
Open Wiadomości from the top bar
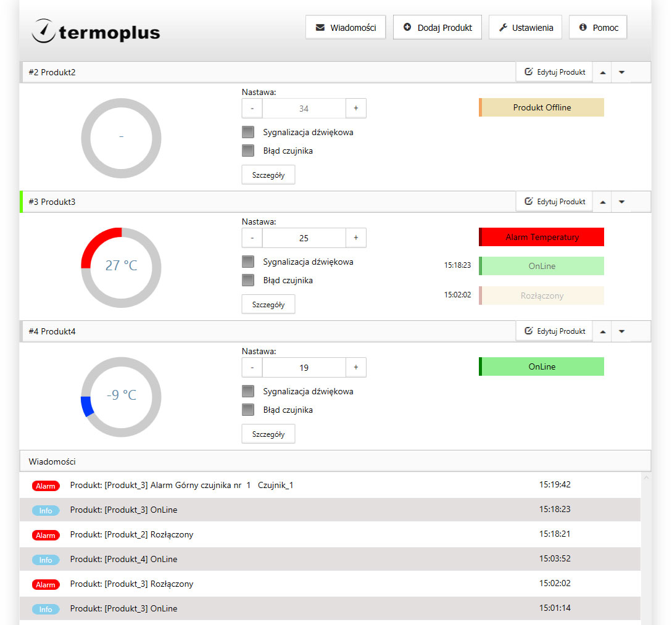346,28
